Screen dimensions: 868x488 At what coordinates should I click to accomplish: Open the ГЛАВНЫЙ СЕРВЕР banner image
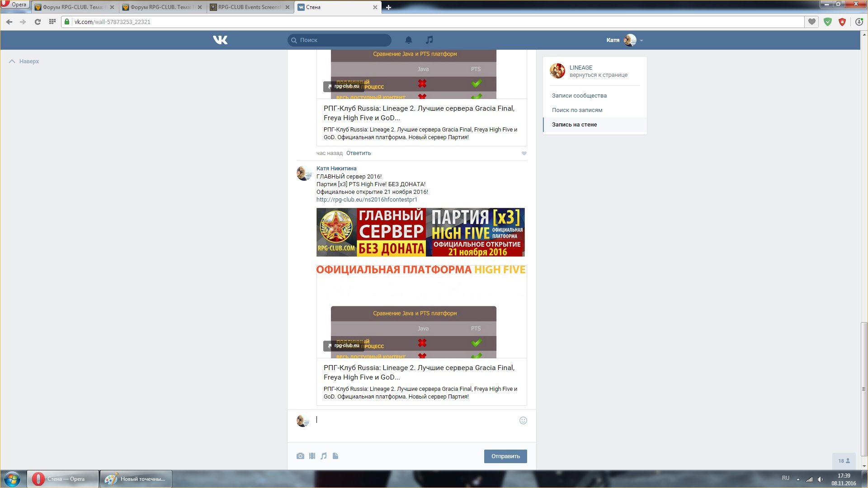point(420,232)
